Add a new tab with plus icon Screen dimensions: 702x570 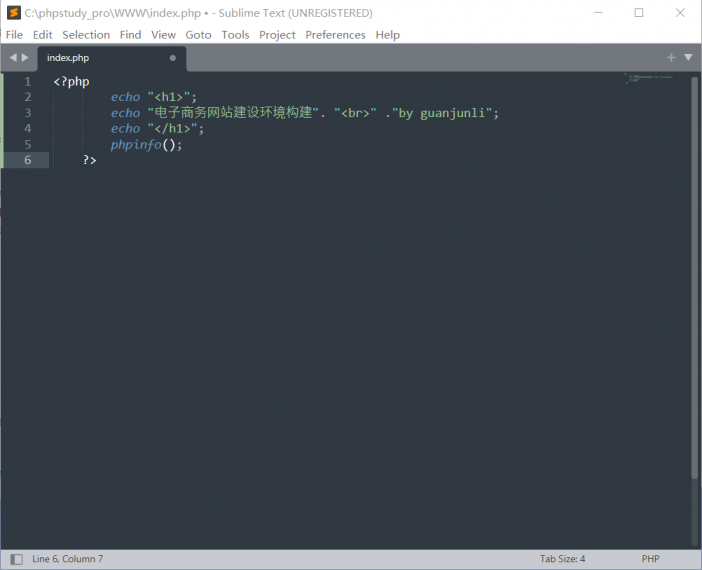pyautogui.click(x=671, y=57)
